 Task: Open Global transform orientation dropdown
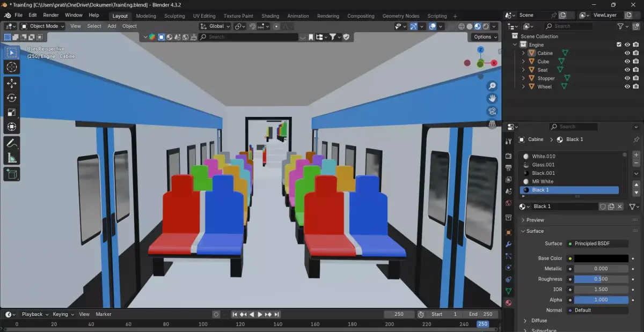[x=215, y=26]
